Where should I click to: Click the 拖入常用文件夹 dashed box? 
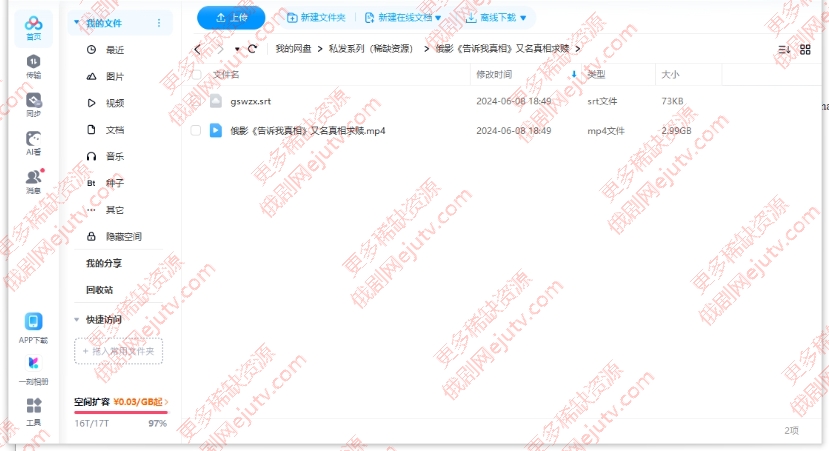118,351
